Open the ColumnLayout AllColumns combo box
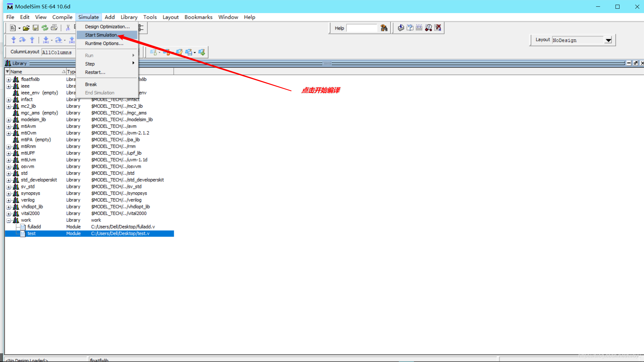Image resolution: width=644 pixels, height=362 pixels. 59,52
